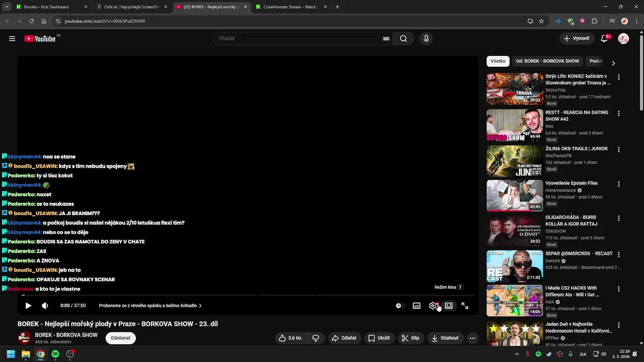644x362 pixels.
Task: Open the BOREK - BORKOVA SHOW channel name link
Action: pyautogui.click(x=66, y=335)
